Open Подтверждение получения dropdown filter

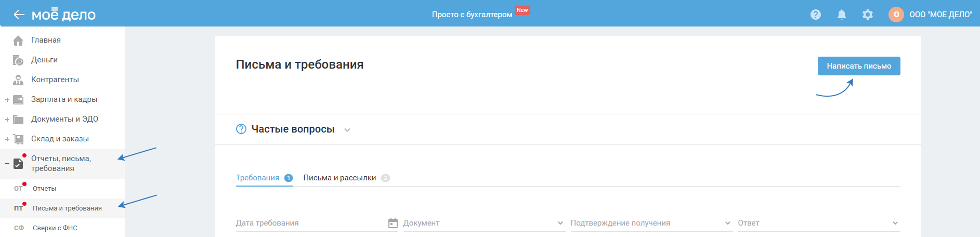click(651, 223)
